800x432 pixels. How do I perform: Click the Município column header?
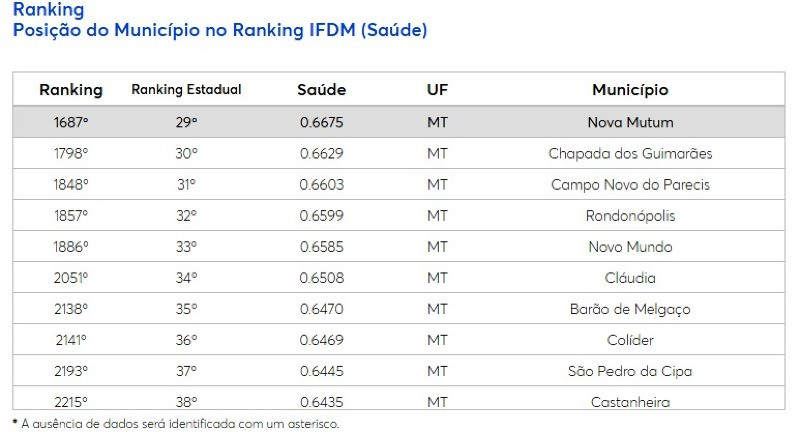pyautogui.click(x=630, y=90)
